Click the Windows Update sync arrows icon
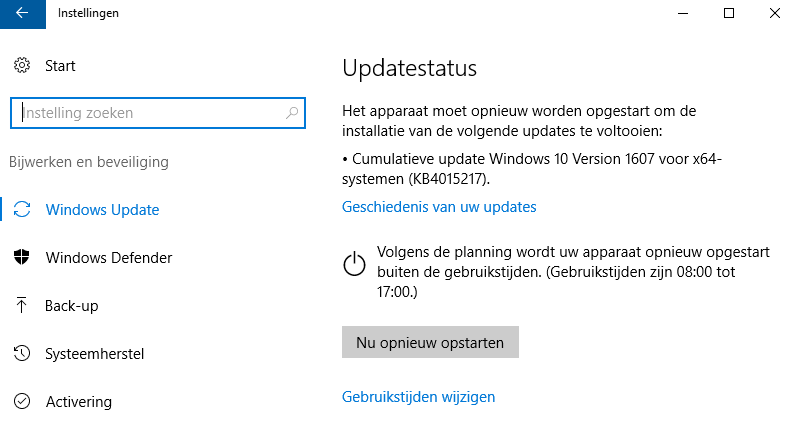 (x=22, y=210)
